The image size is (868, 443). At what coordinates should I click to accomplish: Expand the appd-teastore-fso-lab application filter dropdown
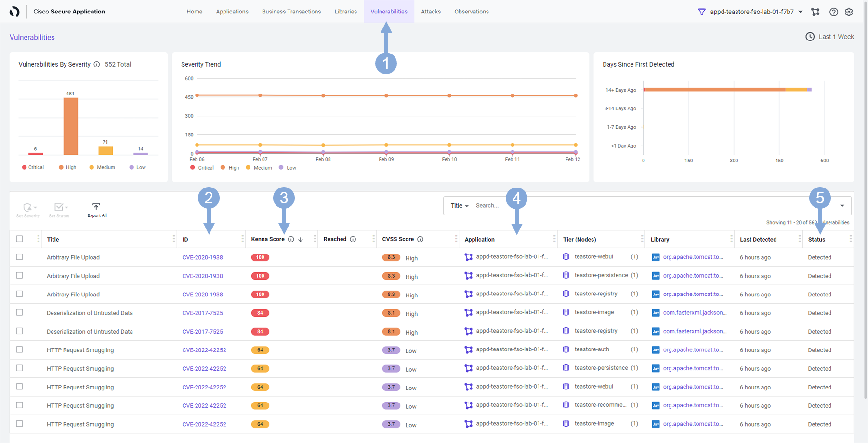point(800,12)
